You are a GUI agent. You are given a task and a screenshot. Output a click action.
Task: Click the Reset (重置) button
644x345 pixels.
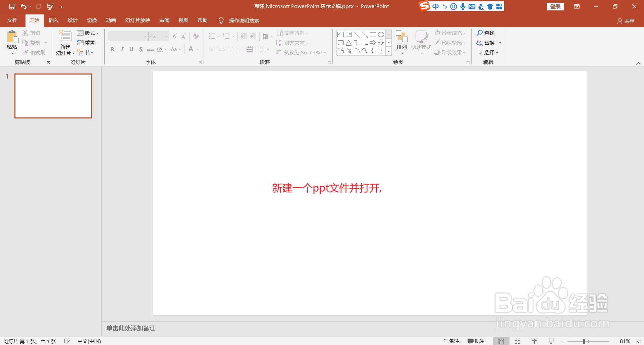click(86, 43)
